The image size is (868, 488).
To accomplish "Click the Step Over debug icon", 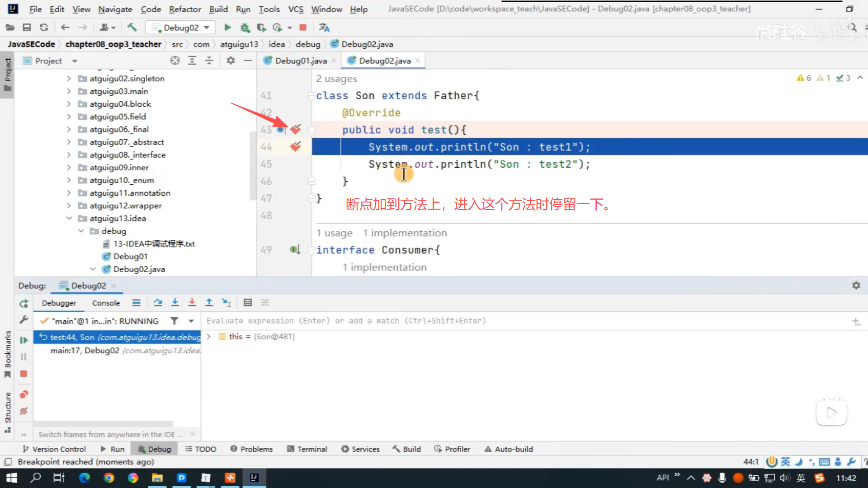I will (157, 303).
